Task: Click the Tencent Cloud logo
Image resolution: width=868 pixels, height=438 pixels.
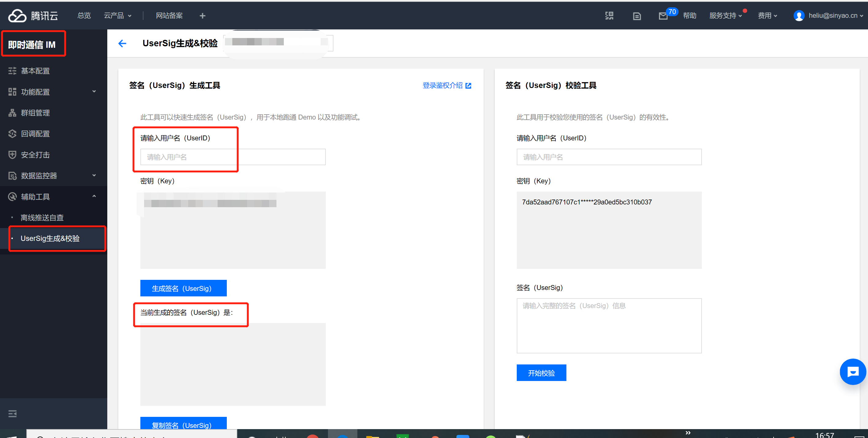Action: (33, 16)
